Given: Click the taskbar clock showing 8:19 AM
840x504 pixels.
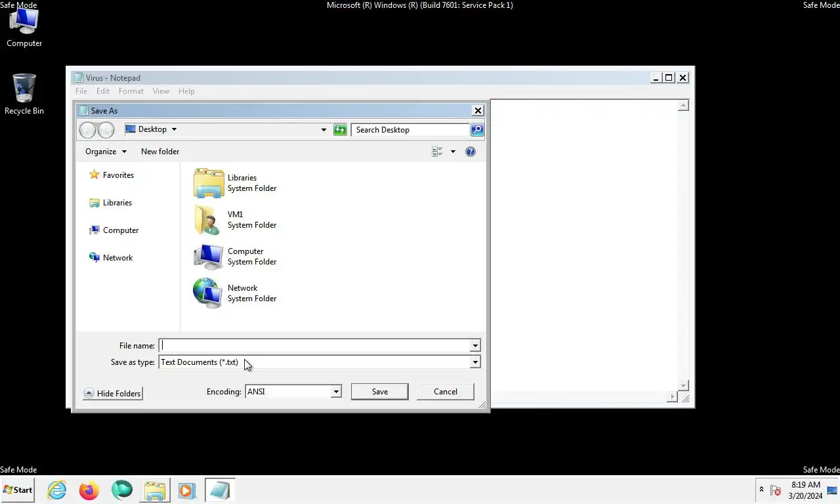Looking at the screenshot, I should (x=805, y=490).
